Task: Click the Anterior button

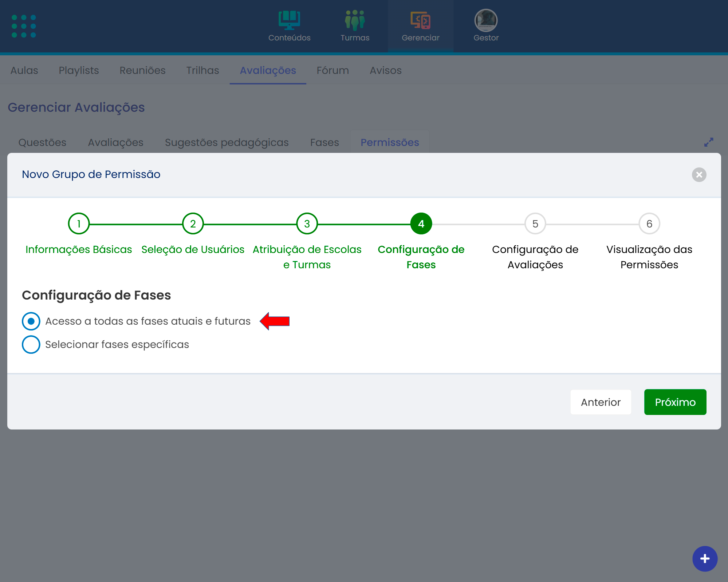Action: tap(601, 402)
